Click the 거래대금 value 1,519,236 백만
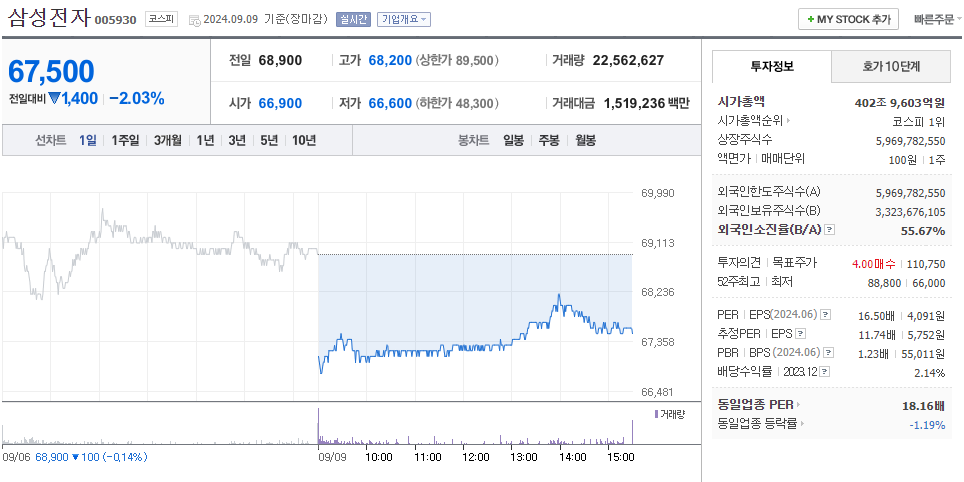Screen dimensions: 964x482 [x=647, y=103]
